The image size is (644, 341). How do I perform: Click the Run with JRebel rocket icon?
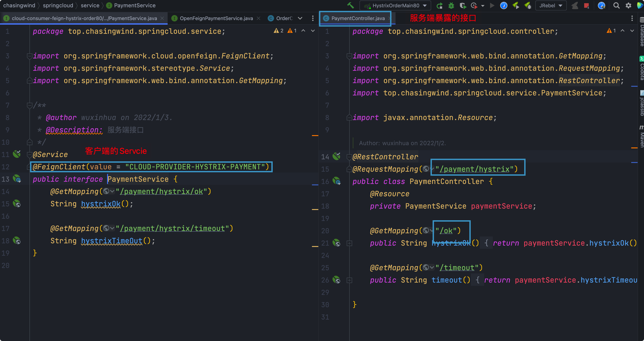(515, 5)
